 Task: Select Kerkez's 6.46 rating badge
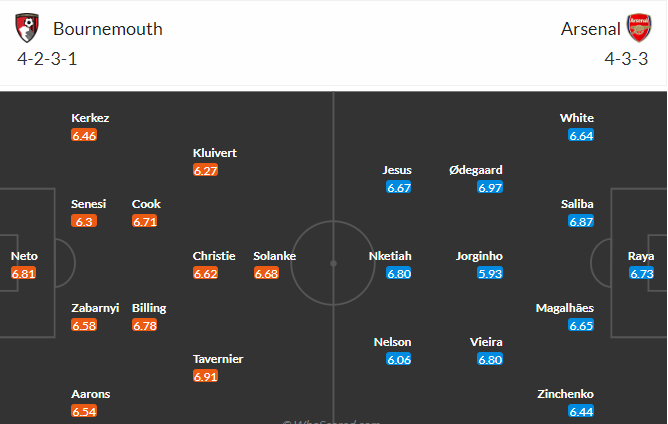[x=84, y=136]
